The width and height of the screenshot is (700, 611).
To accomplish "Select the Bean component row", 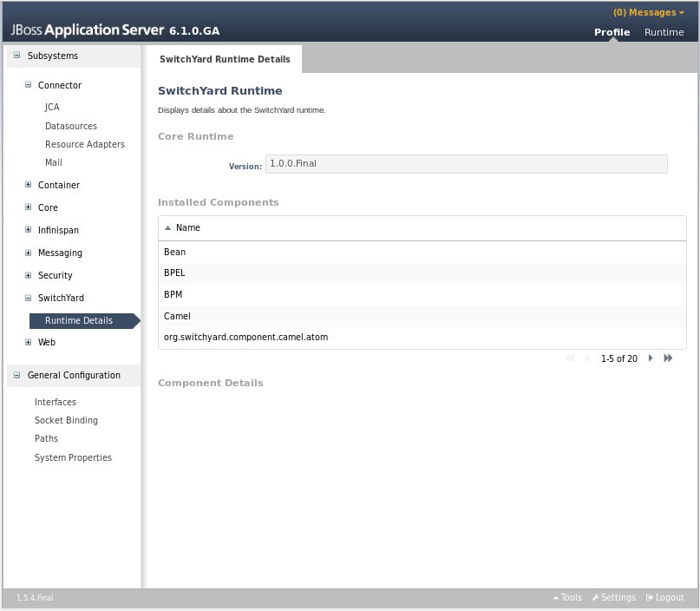I will pyautogui.click(x=422, y=252).
